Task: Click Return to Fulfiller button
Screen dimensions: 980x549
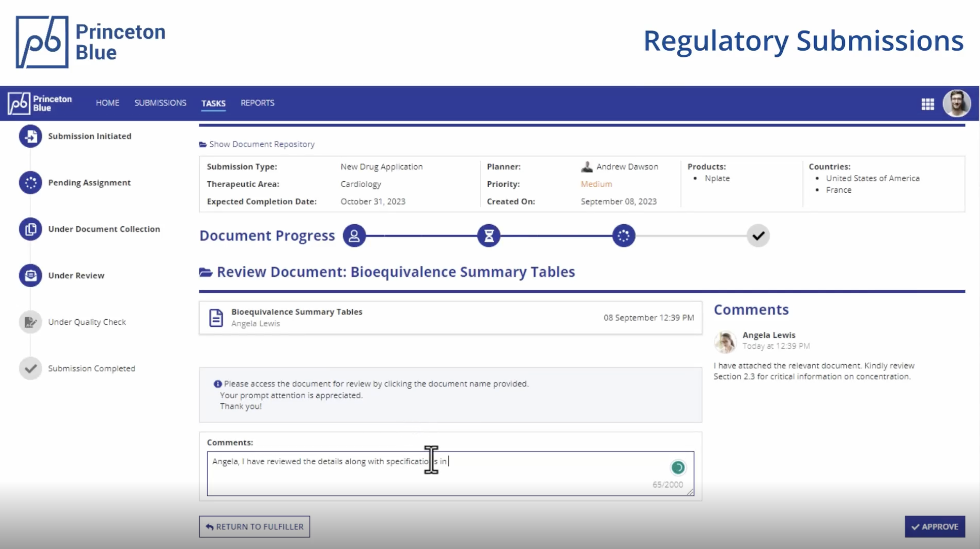Action: pyautogui.click(x=254, y=526)
